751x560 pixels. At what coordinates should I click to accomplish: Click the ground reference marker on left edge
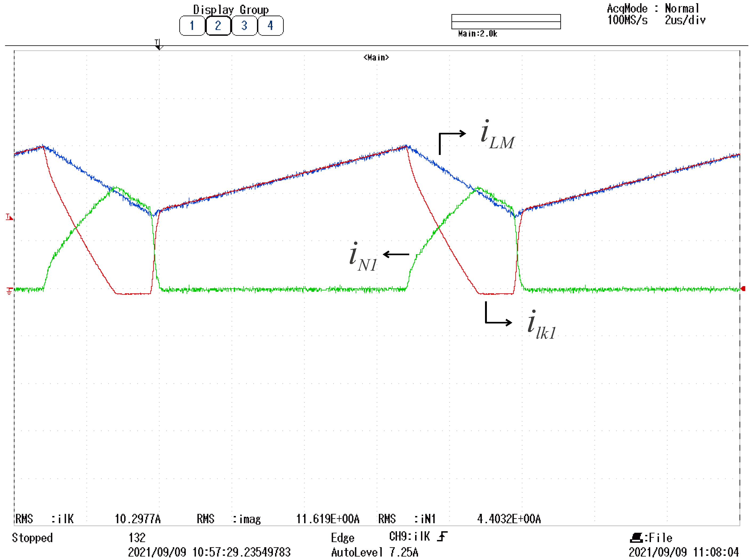[x=9, y=290]
